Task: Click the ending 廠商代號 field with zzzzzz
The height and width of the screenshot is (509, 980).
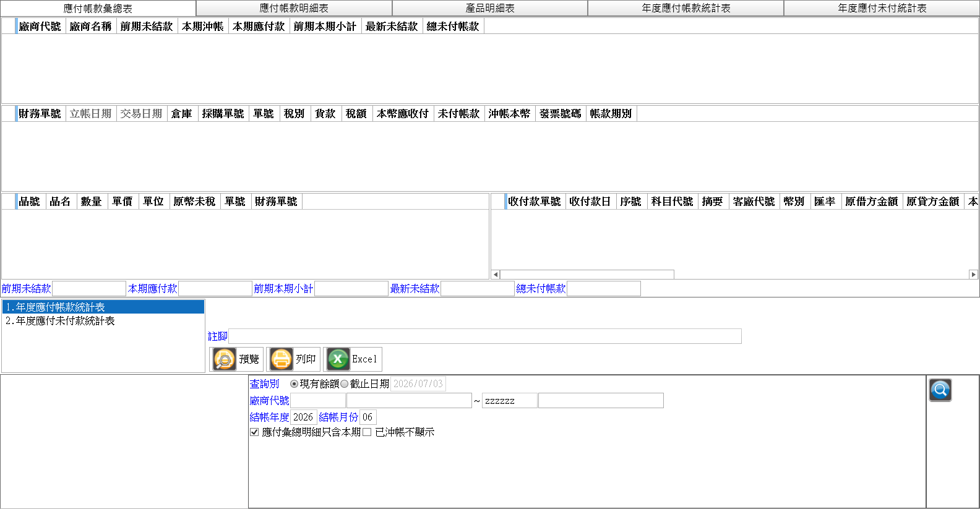Action: 510,401
